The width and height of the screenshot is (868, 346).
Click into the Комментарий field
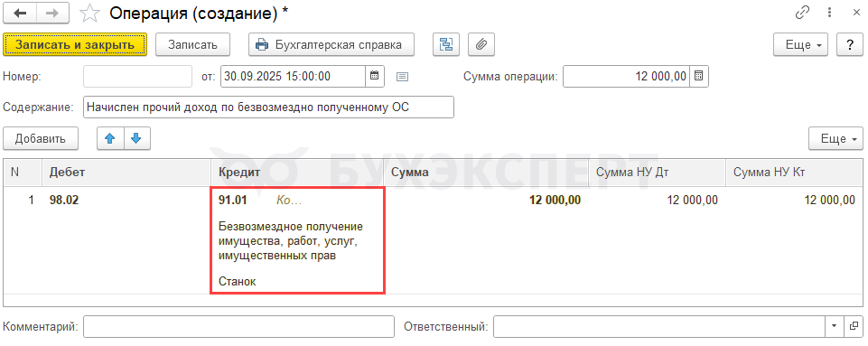[x=238, y=327]
